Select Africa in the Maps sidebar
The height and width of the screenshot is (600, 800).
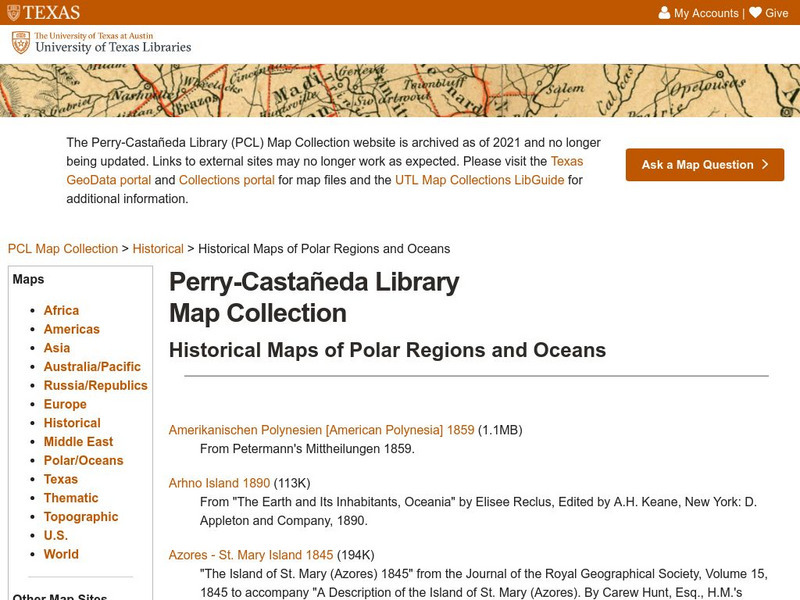coord(61,311)
